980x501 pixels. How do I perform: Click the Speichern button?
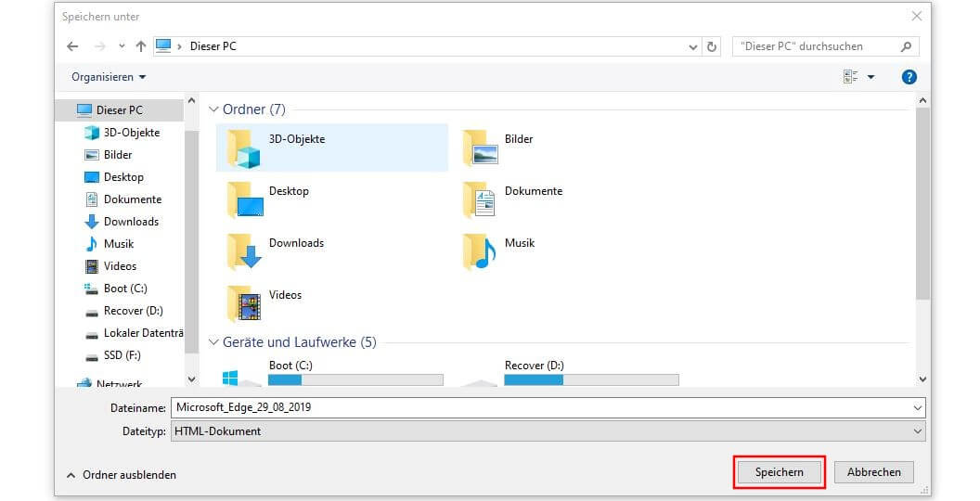click(780, 472)
